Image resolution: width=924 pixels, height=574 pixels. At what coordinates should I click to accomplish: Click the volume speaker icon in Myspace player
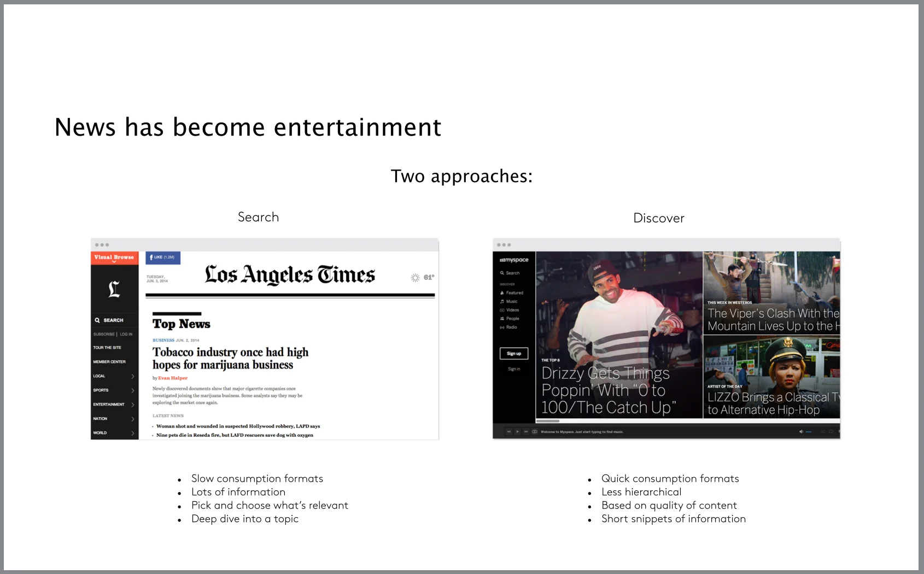(801, 432)
